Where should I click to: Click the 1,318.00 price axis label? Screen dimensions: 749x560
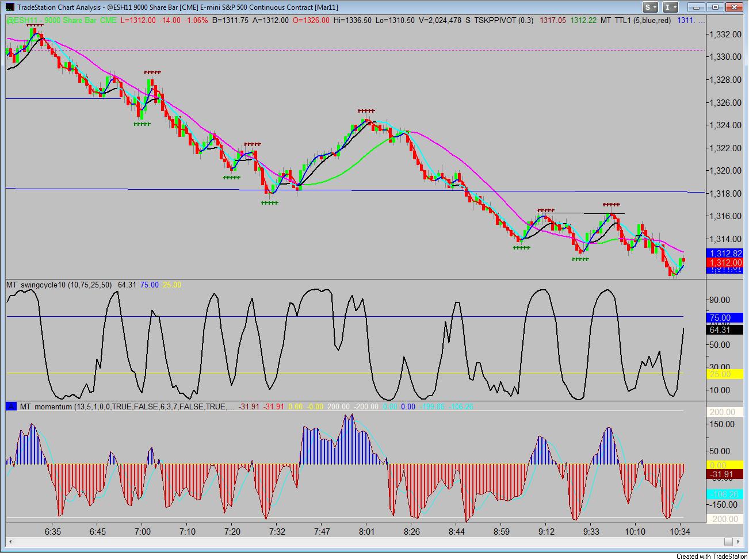726,194
